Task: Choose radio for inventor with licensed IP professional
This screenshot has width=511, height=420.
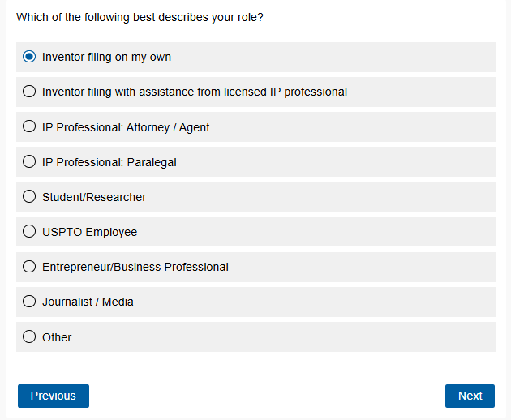Action: pos(29,92)
